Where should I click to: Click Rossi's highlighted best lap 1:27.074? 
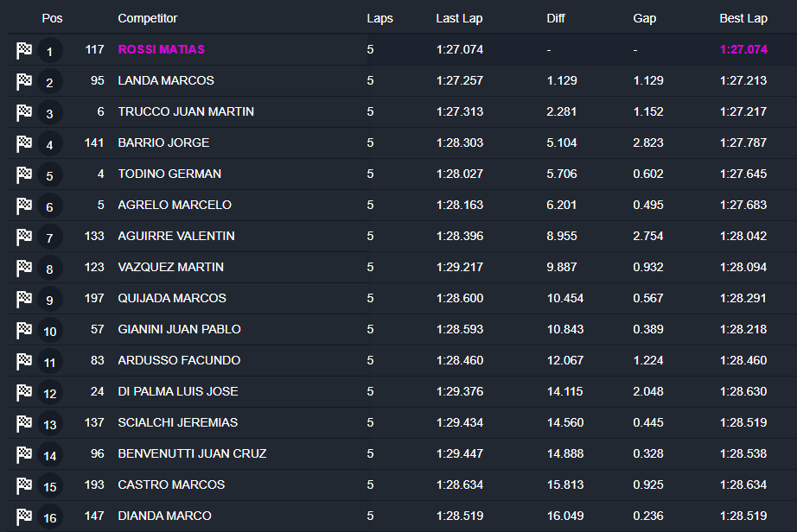(743, 49)
